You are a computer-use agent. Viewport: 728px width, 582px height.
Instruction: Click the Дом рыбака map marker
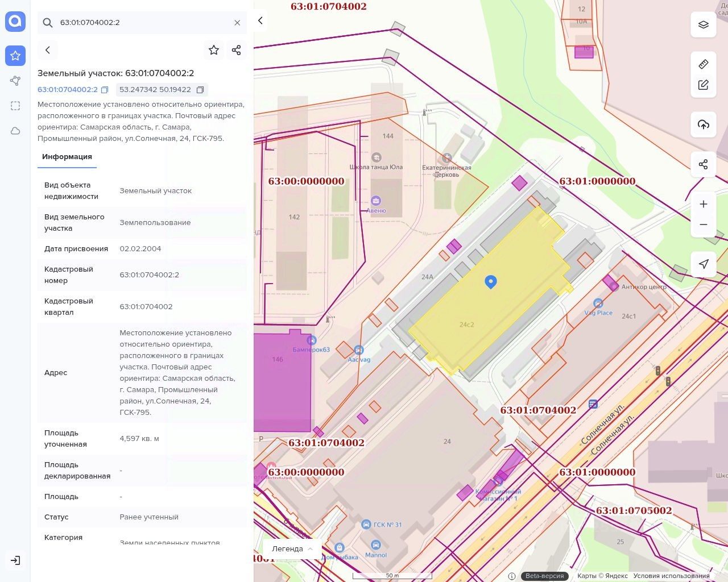(340, 547)
